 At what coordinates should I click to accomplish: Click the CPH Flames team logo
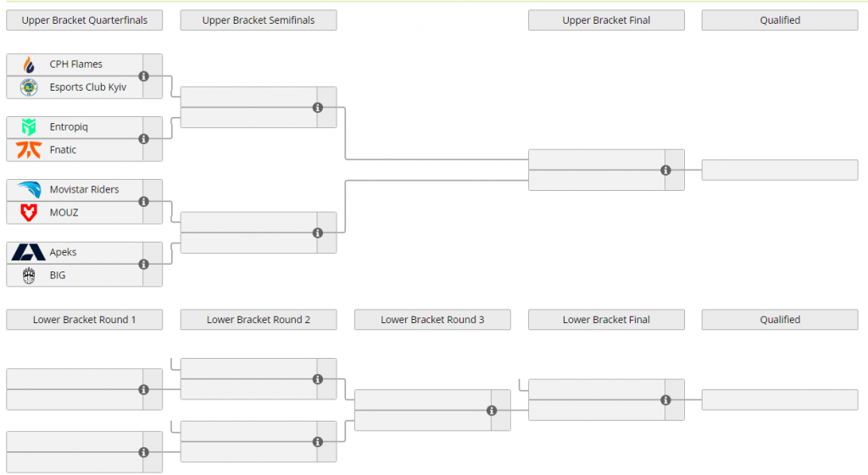(29, 64)
